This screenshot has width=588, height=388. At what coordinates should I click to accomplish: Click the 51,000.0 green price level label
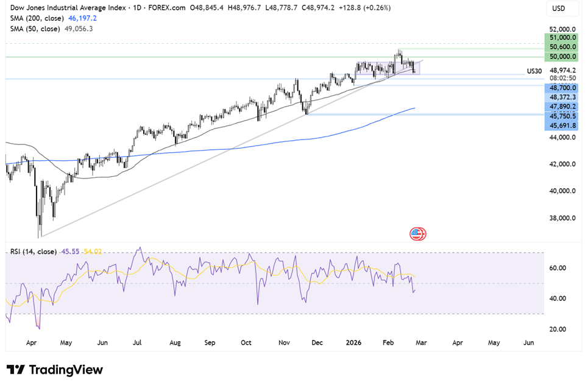(x=561, y=38)
